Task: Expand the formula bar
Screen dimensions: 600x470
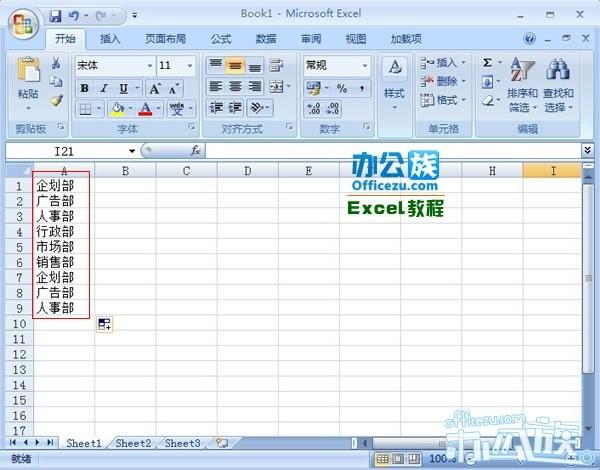Action: coord(588,150)
